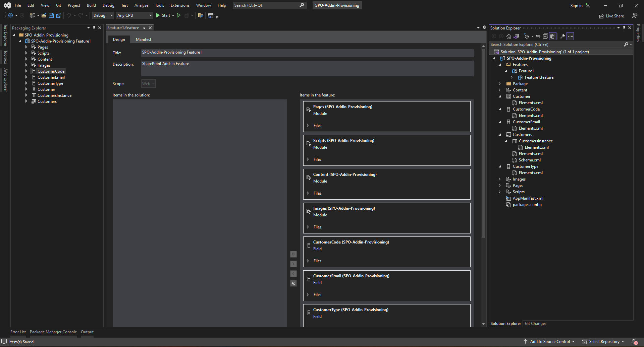Viewport: 644px width, 347px height.
Task: Click the browser window toolbar icon
Action: tap(211, 15)
